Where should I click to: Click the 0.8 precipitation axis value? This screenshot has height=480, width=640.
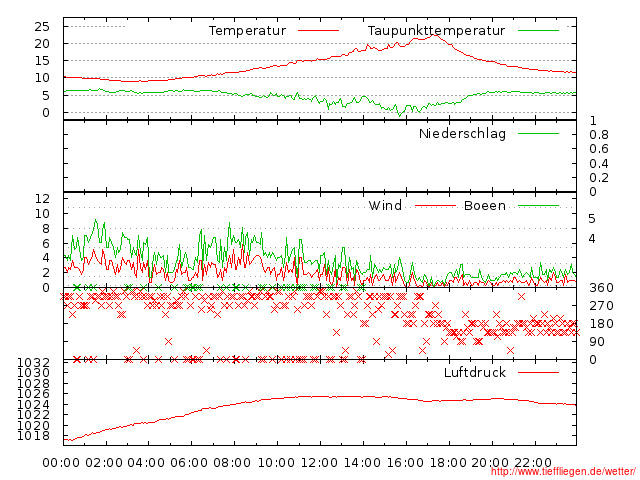pos(599,135)
